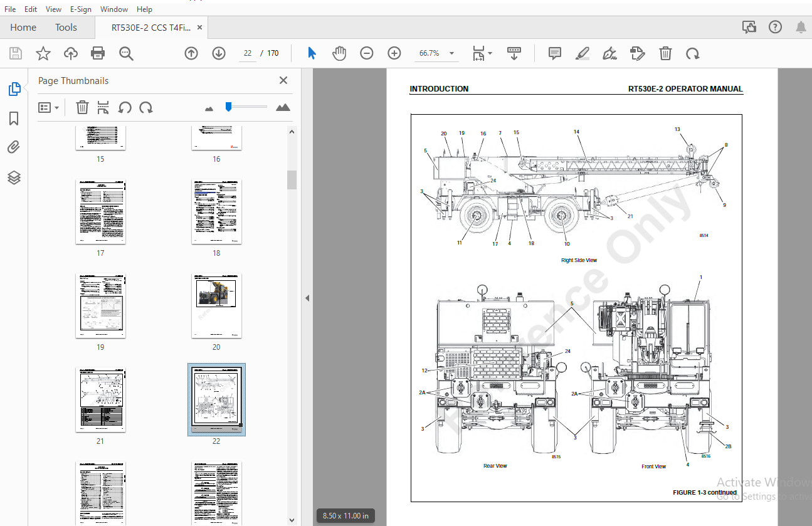Viewport: 812px width, 526px height.
Task: Click the thumbnail panel scrollbar handle
Action: click(x=292, y=179)
